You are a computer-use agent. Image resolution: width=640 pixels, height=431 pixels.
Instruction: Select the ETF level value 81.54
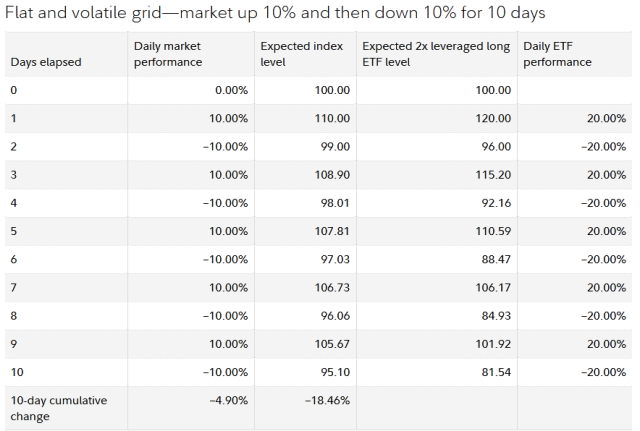496,372
